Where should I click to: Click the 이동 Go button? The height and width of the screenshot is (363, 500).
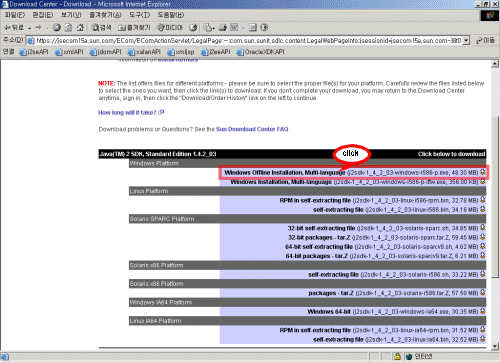point(485,40)
